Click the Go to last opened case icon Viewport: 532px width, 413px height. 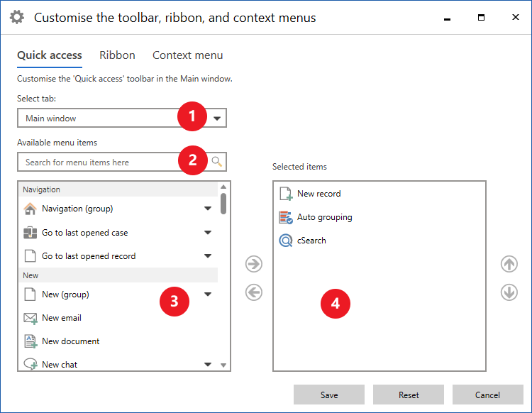coord(31,233)
